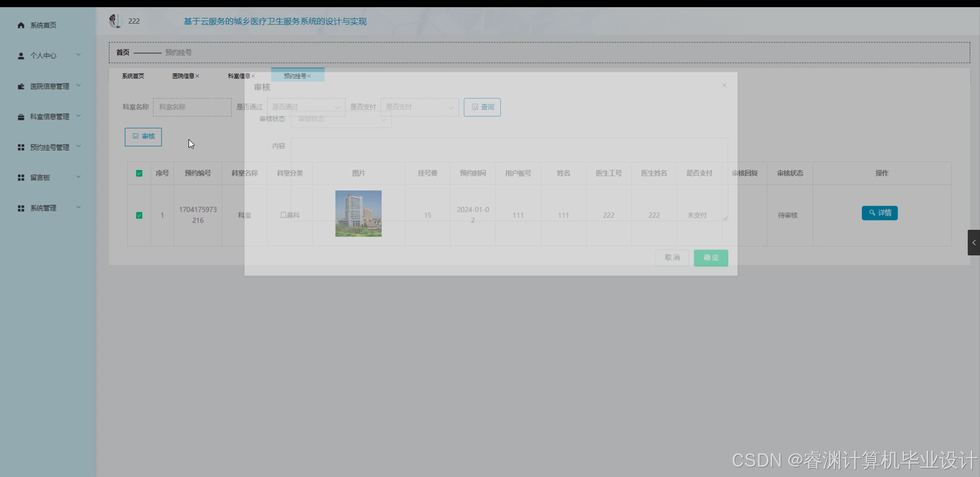Close the 审核 dialog with X

[x=724, y=85]
